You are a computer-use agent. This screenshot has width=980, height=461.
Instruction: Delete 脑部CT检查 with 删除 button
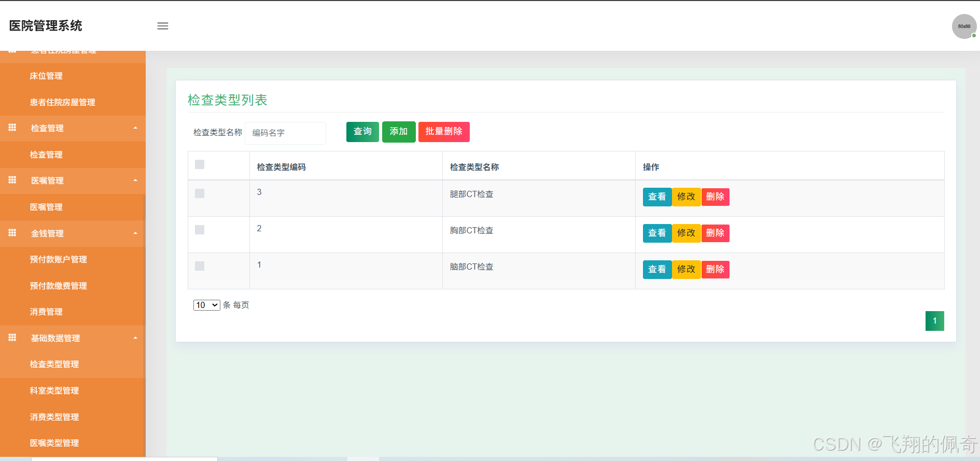pyautogui.click(x=715, y=270)
